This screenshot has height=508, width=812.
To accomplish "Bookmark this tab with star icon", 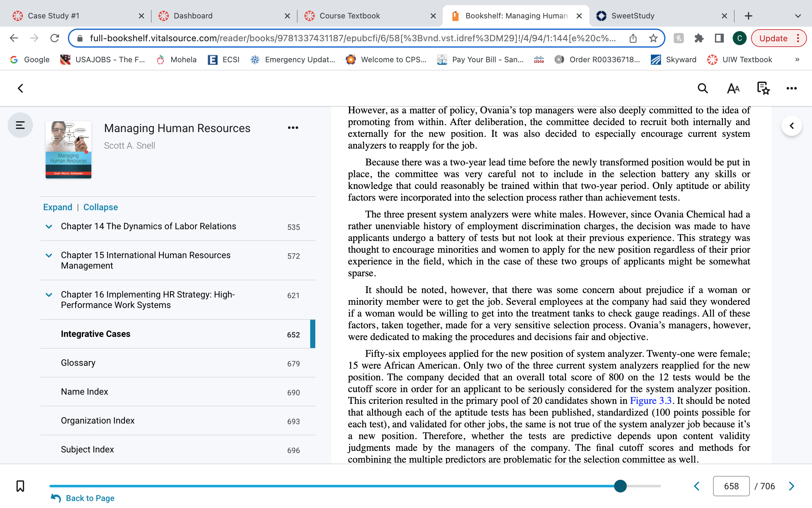I will pyautogui.click(x=653, y=38).
